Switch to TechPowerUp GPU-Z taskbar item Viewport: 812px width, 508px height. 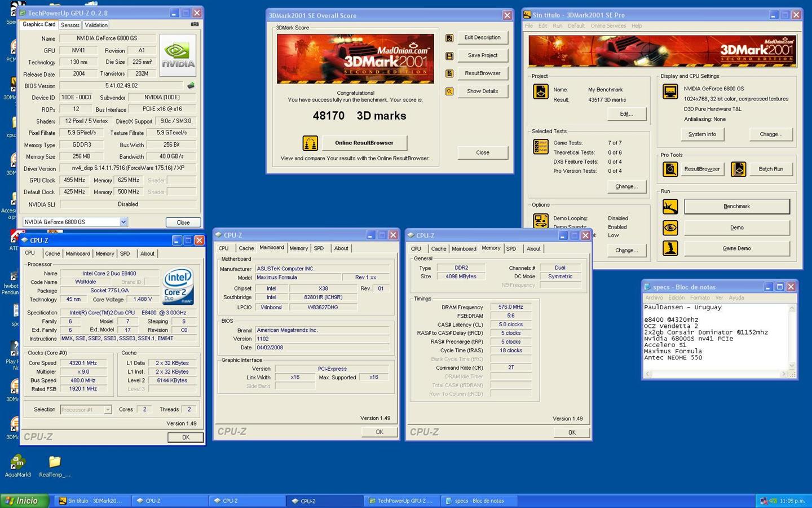[x=401, y=501]
